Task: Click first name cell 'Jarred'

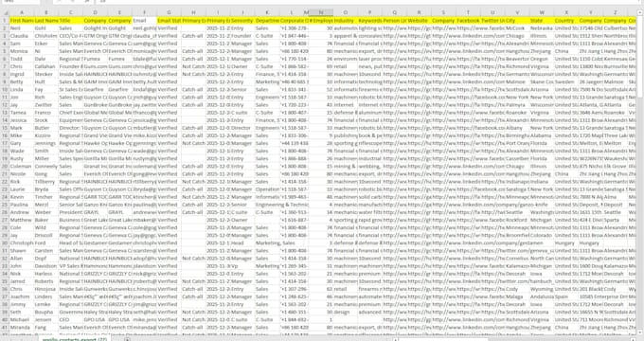Action: click(22, 281)
